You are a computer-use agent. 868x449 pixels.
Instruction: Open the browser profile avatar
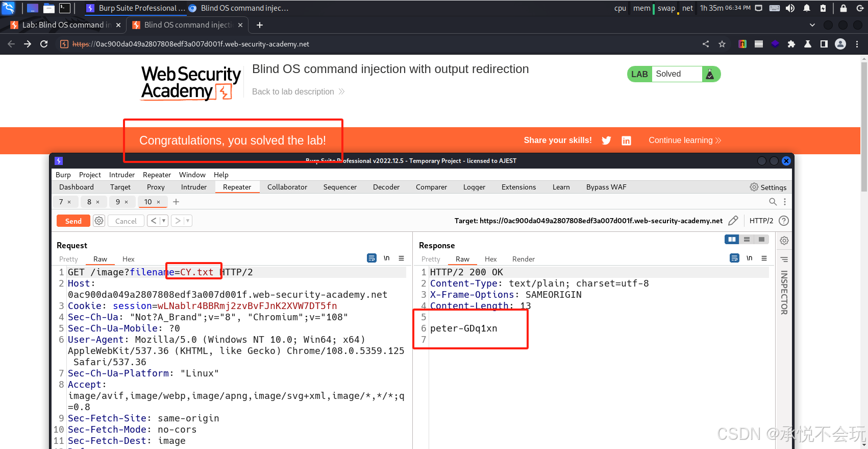pos(840,44)
